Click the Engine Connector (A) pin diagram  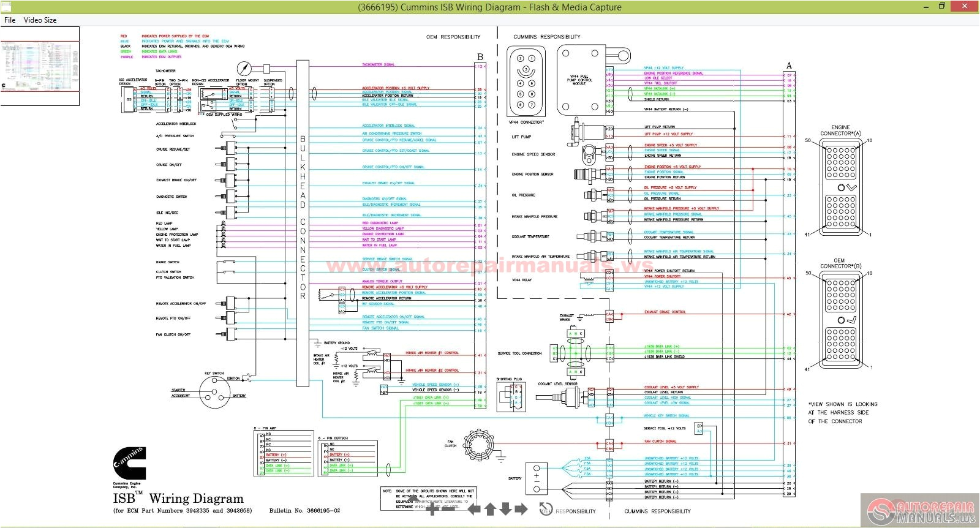coord(840,187)
